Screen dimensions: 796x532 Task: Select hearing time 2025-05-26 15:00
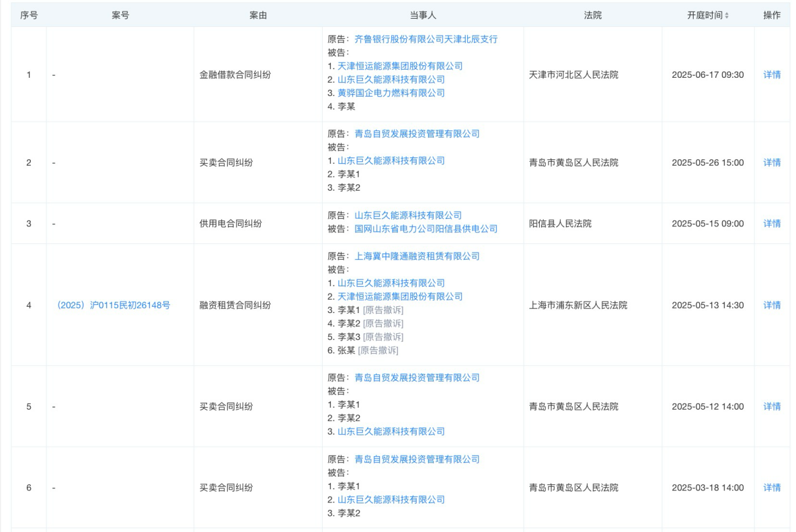[707, 162]
